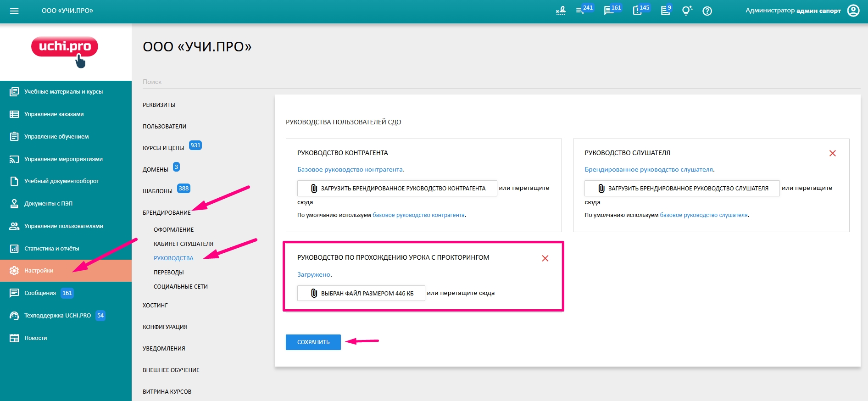The width and height of the screenshot is (868, 401).
Task: Open ВНЕШНЕЕ ОБУЧЕНИЕ settings section
Action: click(171, 370)
